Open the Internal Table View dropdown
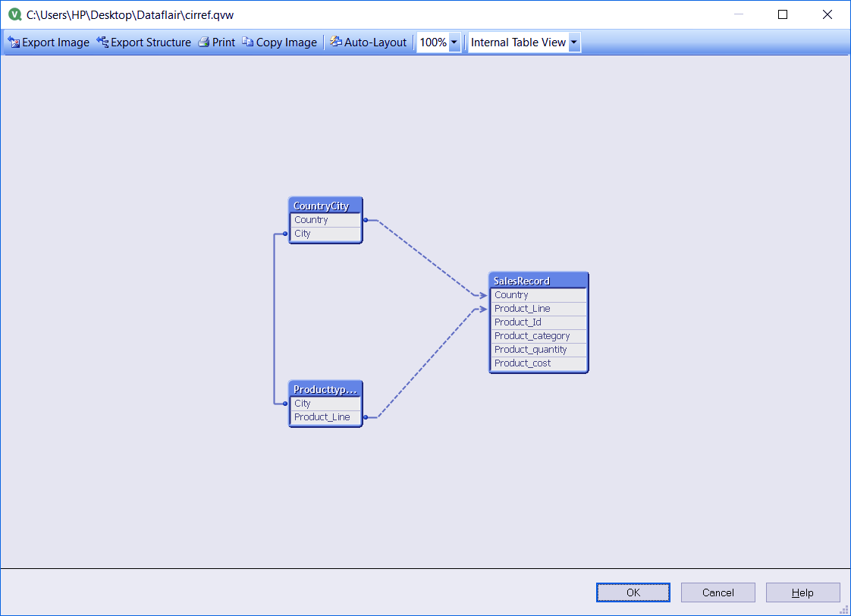 573,42
